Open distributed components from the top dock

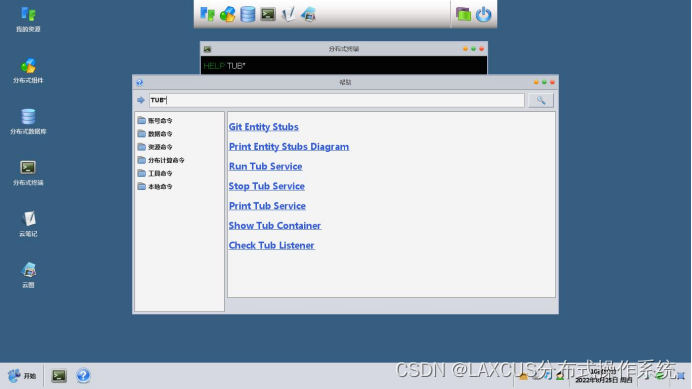tap(227, 14)
